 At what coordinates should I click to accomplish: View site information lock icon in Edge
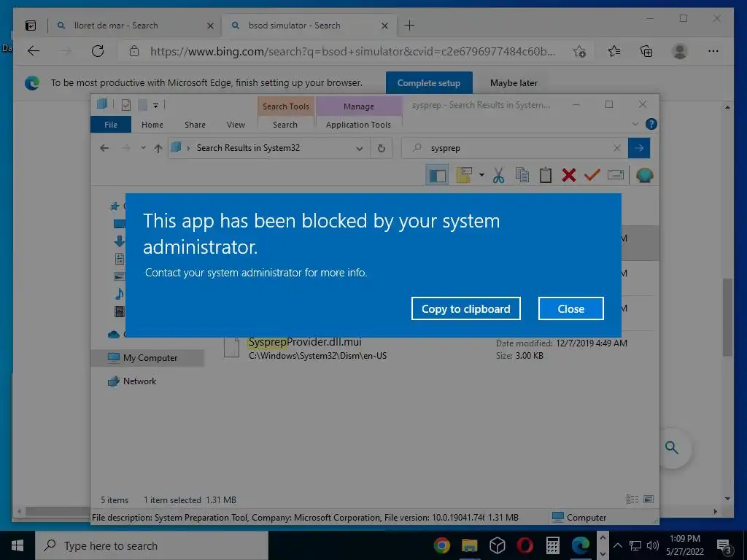[x=134, y=51]
